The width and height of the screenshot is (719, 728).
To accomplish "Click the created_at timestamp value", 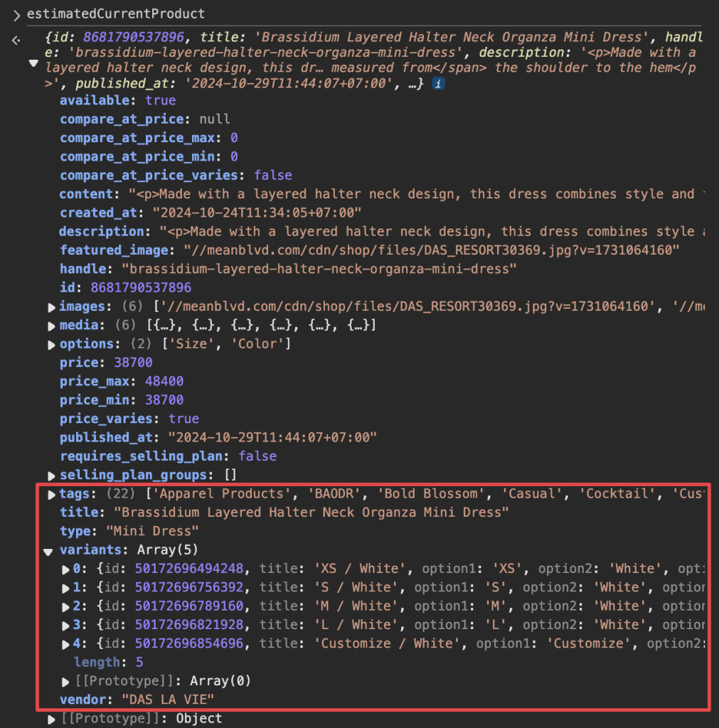I will (x=257, y=213).
